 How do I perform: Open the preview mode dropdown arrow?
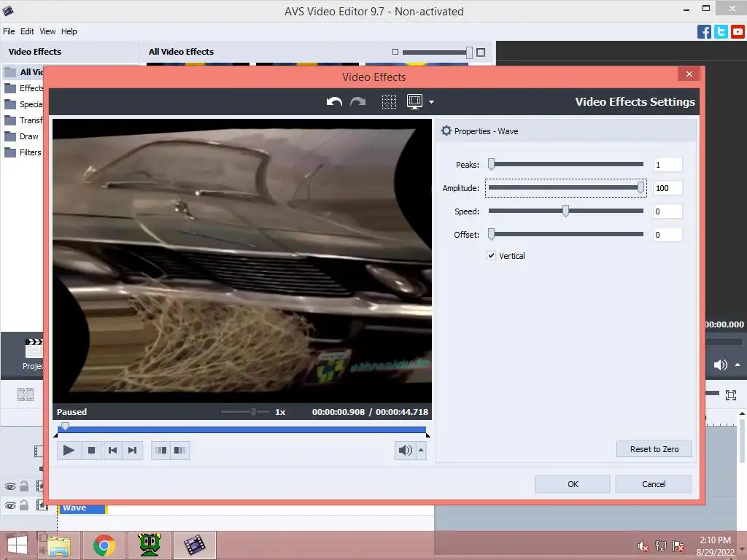click(x=432, y=102)
